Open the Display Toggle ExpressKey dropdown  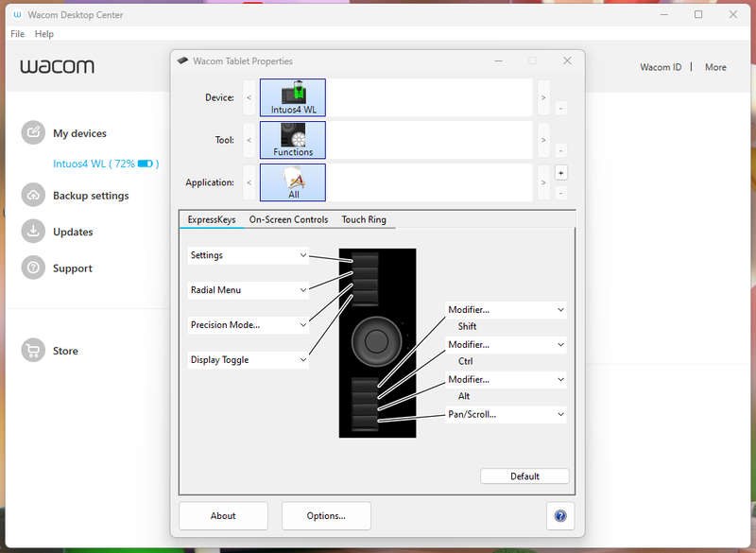tap(248, 360)
